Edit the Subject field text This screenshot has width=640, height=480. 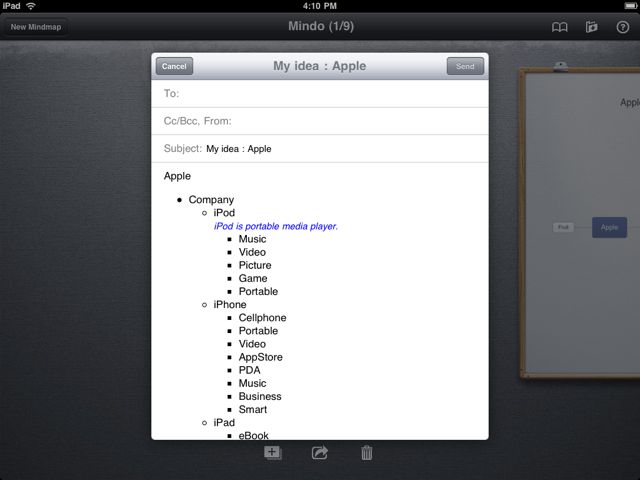(320, 149)
